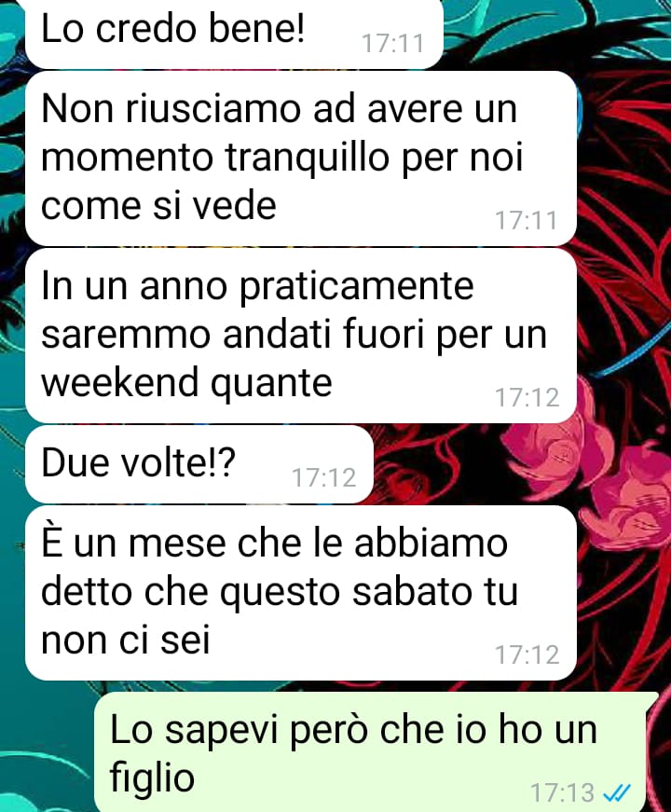Tap the word 'tranquillo' in second message
Viewport: 671px width, 812px height.
tap(308, 158)
